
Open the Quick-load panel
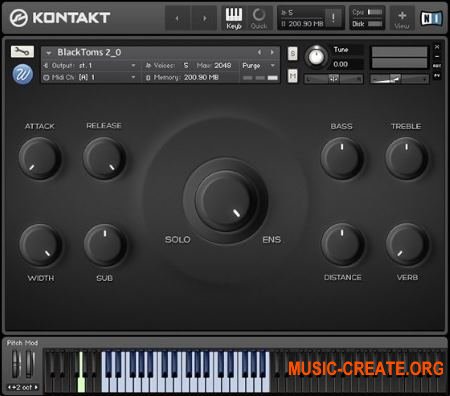pyautogui.click(x=259, y=19)
